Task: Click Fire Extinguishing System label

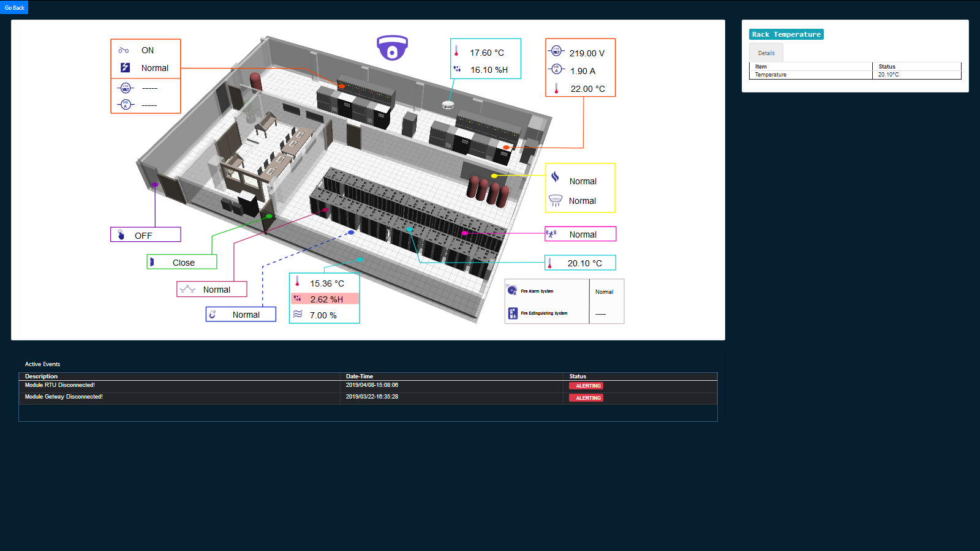Action: click(544, 313)
